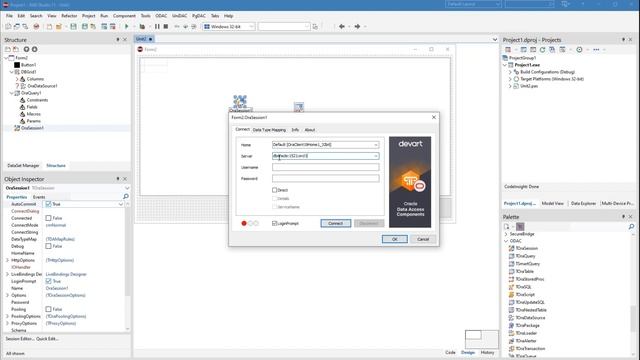
Task: Expand the Target Platforms node
Action: [x=510, y=79]
